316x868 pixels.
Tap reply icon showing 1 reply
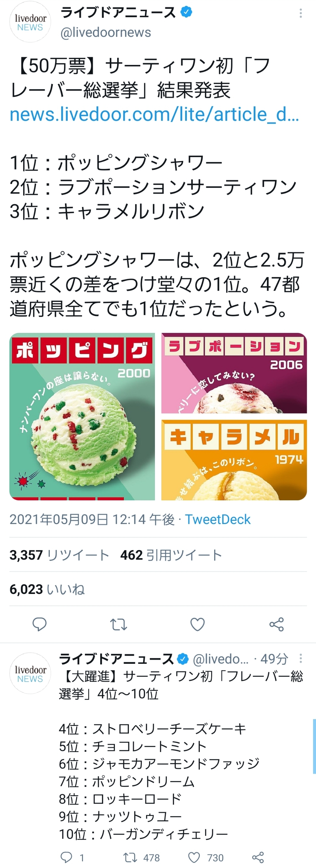[x=72, y=857]
